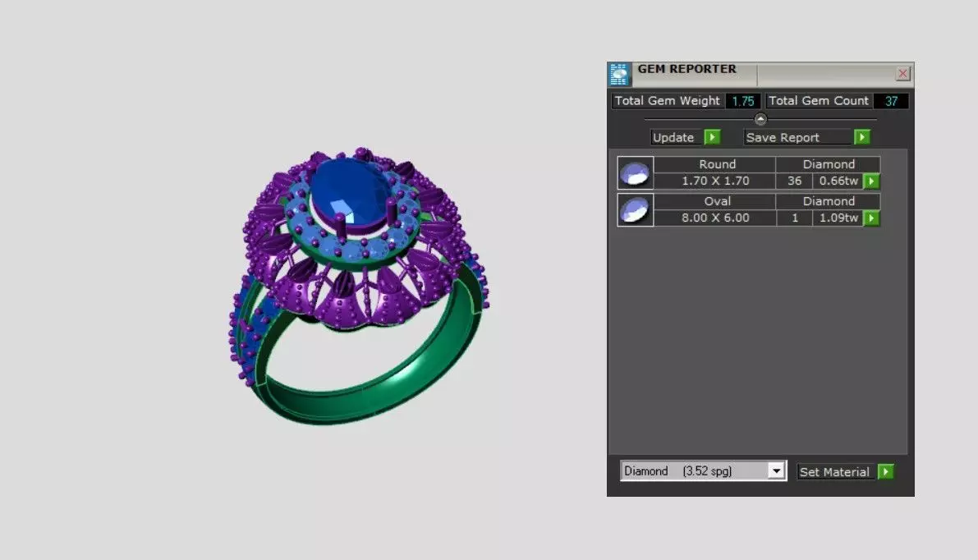This screenshot has width=978, height=560.
Task: Click the Oval shape cell
Action: [714, 201]
